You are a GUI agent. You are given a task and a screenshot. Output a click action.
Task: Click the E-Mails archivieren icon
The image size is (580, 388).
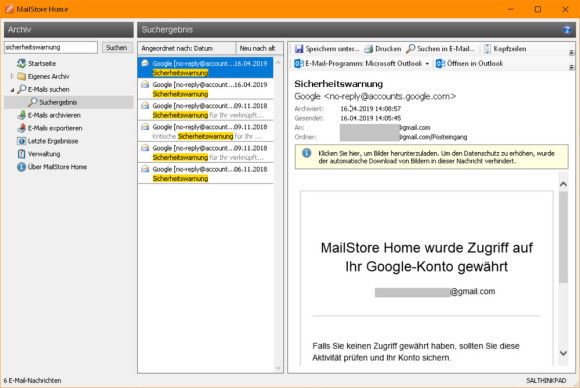coord(22,115)
